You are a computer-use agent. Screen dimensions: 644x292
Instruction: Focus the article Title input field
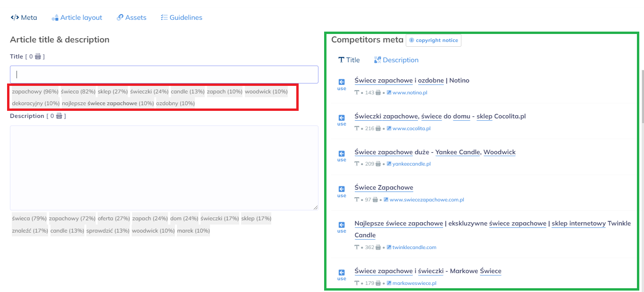pos(164,75)
